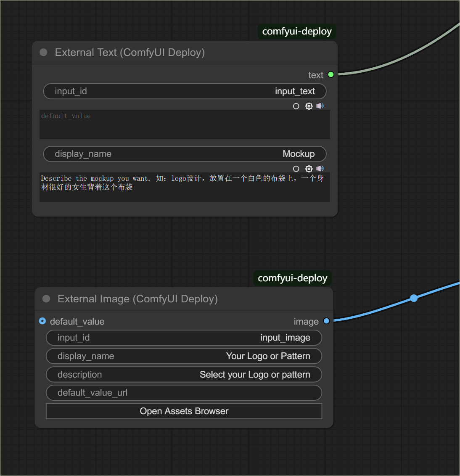The height and width of the screenshot is (476, 460).
Task: Collapse the External Text node using its dot
Action: tap(43, 53)
